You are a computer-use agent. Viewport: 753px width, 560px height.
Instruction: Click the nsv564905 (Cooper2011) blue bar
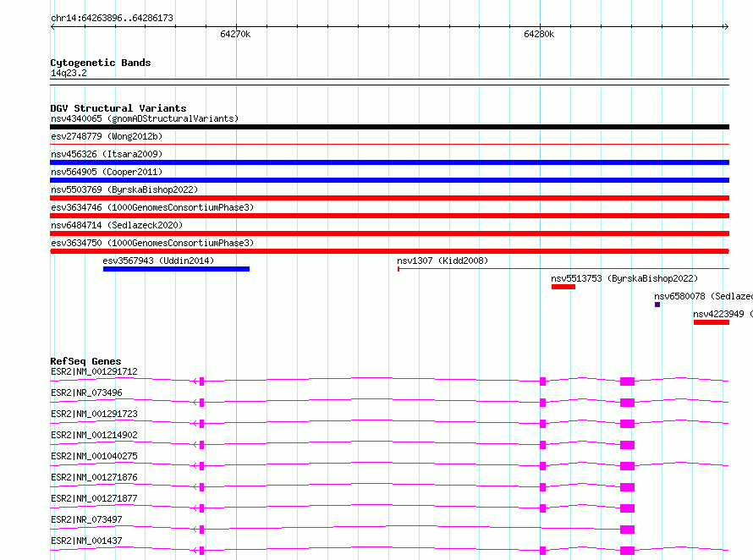pyautogui.click(x=389, y=180)
